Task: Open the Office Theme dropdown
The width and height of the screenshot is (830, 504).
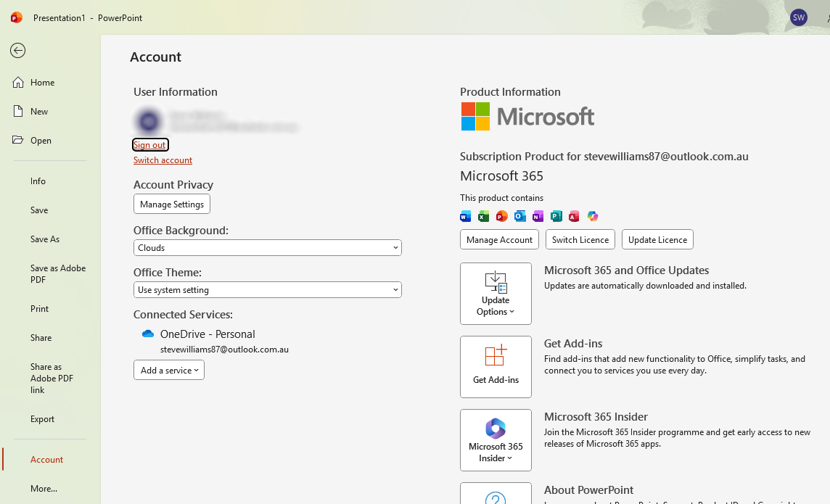Action: pyautogui.click(x=267, y=289)
